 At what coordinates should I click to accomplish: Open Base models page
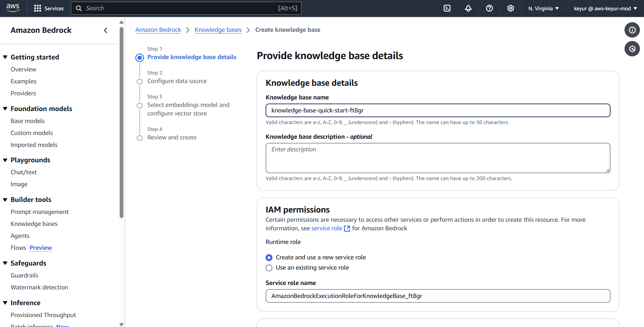coord(28,121)
